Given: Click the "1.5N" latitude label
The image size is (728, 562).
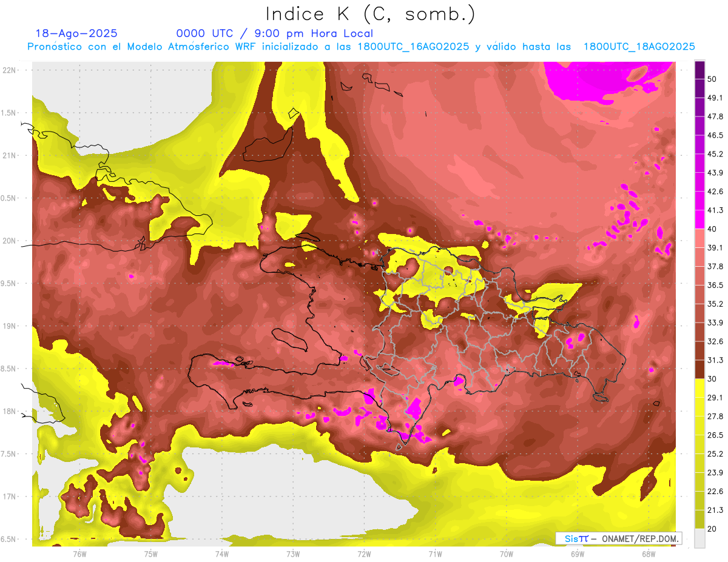Looking at the screenshot, I should point(10,113).
